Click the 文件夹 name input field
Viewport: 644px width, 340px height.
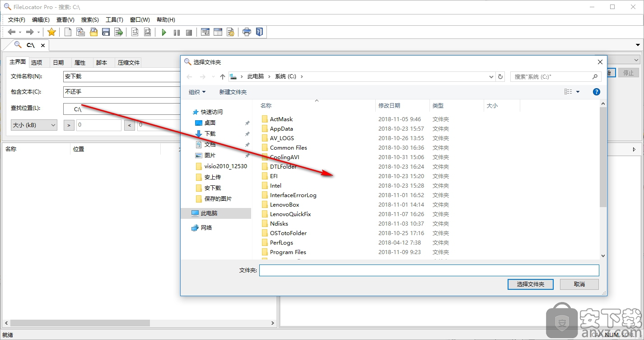click(429, 270)
